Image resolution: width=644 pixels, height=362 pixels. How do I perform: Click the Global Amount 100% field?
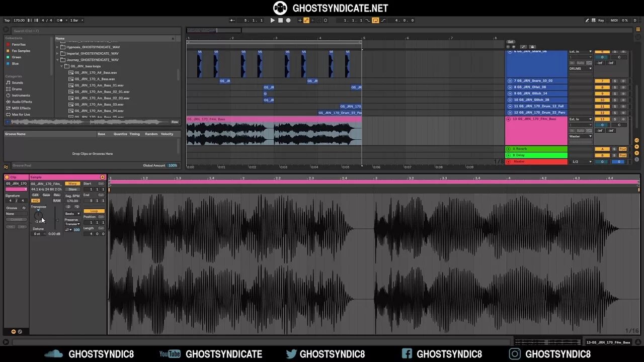[x=173, y=165]
